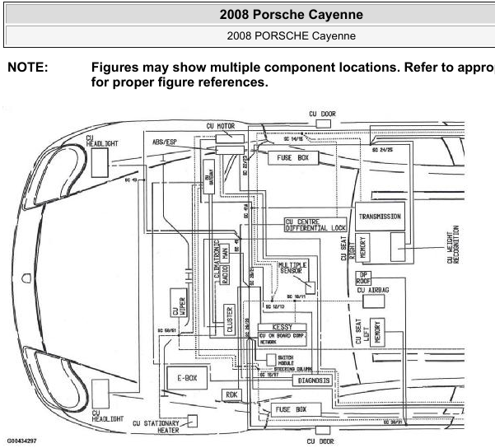Viewport: 495px width, 448px height.
Task: Click the "MAN" box
Action: [x=225, y=253]
